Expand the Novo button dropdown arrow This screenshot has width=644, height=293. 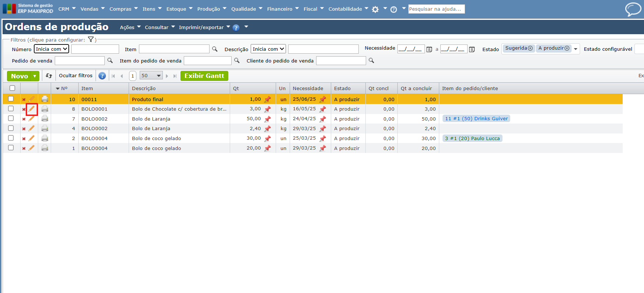pyautogui.click(x=35, y=76)
